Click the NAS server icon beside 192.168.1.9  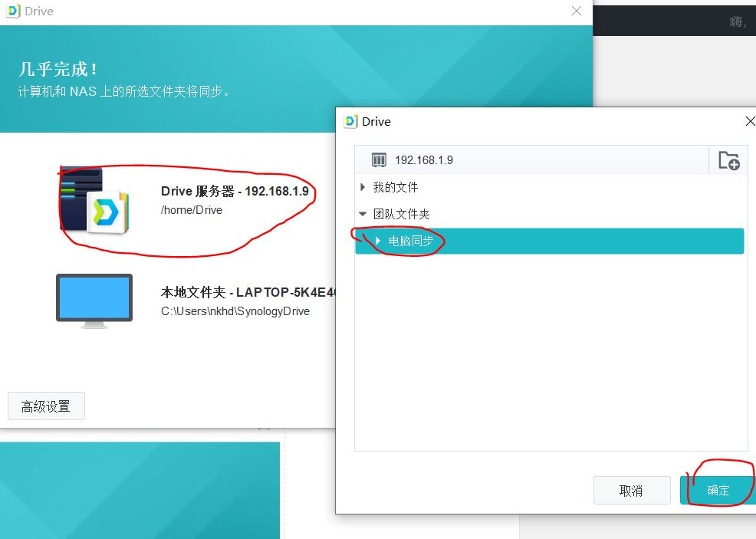click(379, 160)
